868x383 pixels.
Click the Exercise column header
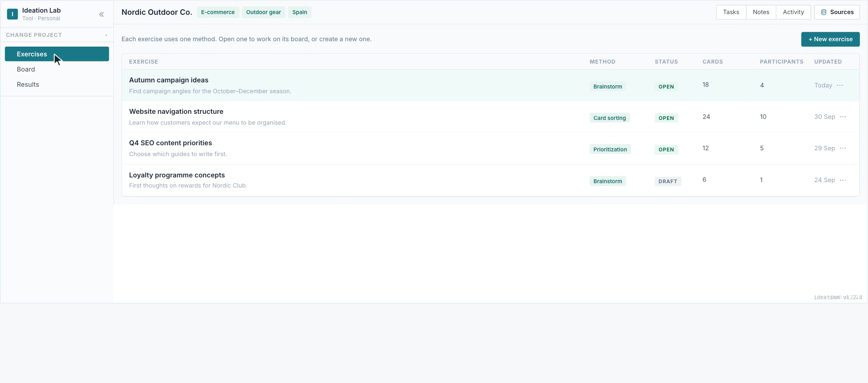coord(144,61)
